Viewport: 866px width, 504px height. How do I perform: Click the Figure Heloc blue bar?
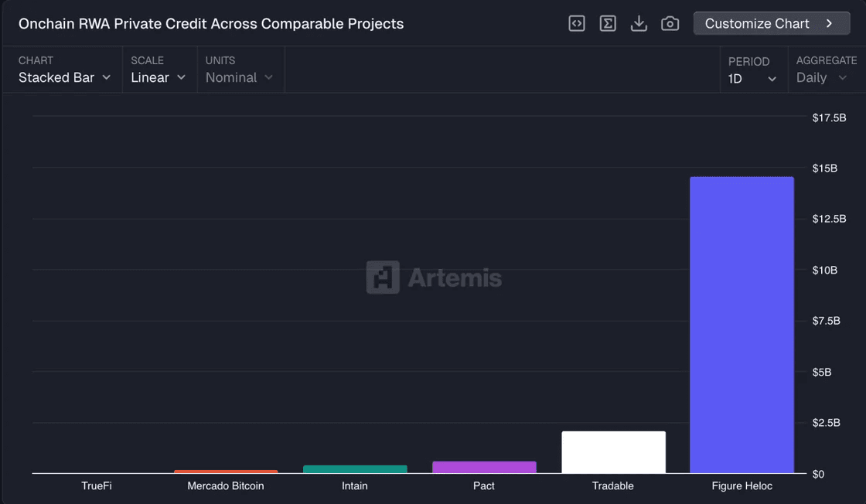742,325
